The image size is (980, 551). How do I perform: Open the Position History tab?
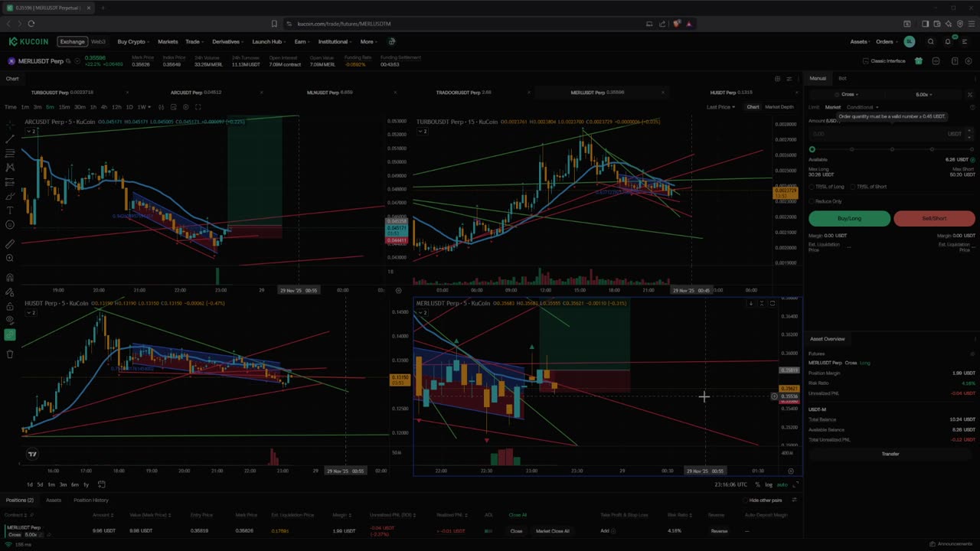(x=90, y=500)
